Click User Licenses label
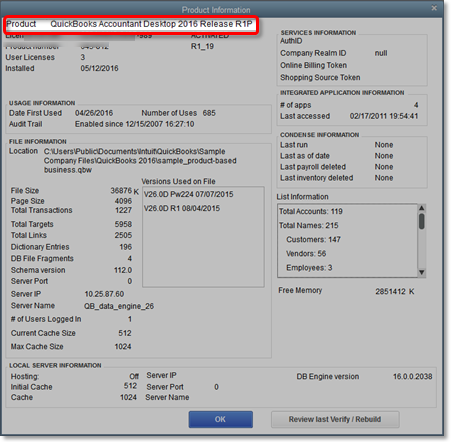This screenshot has height=442, width=451. click(x=30, y=57)
